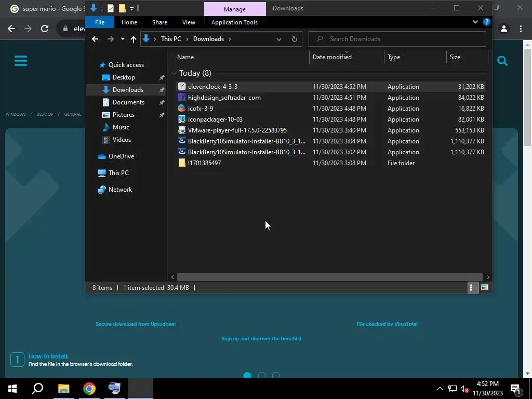Open the Windows Start menu
The image size is (532, 399).
(12, 389)
